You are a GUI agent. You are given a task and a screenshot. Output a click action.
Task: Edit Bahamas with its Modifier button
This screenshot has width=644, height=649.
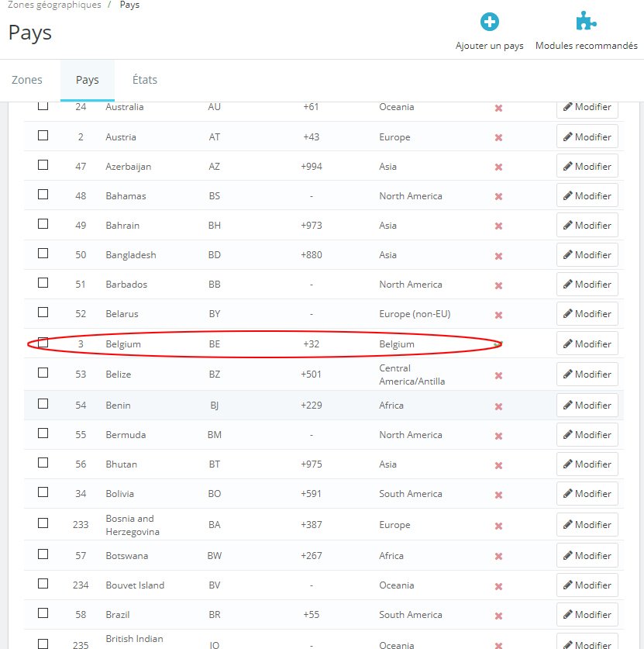(587, 195)
